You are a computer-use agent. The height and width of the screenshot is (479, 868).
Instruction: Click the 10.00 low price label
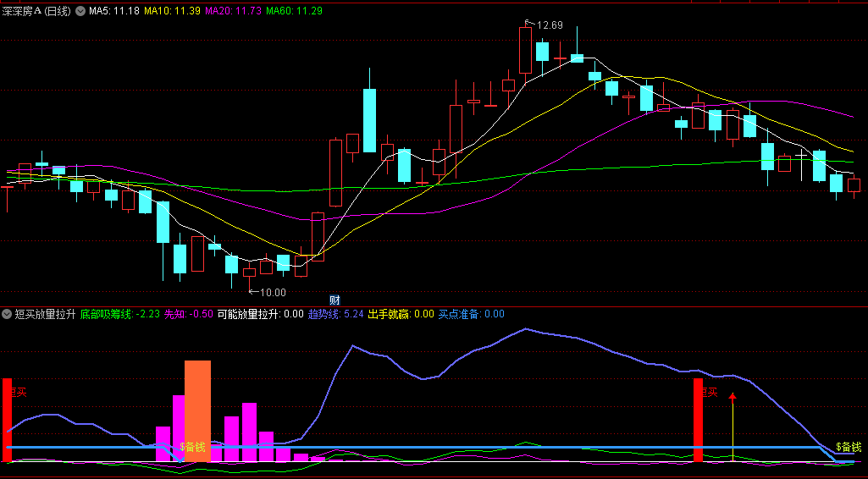point(273,293)
